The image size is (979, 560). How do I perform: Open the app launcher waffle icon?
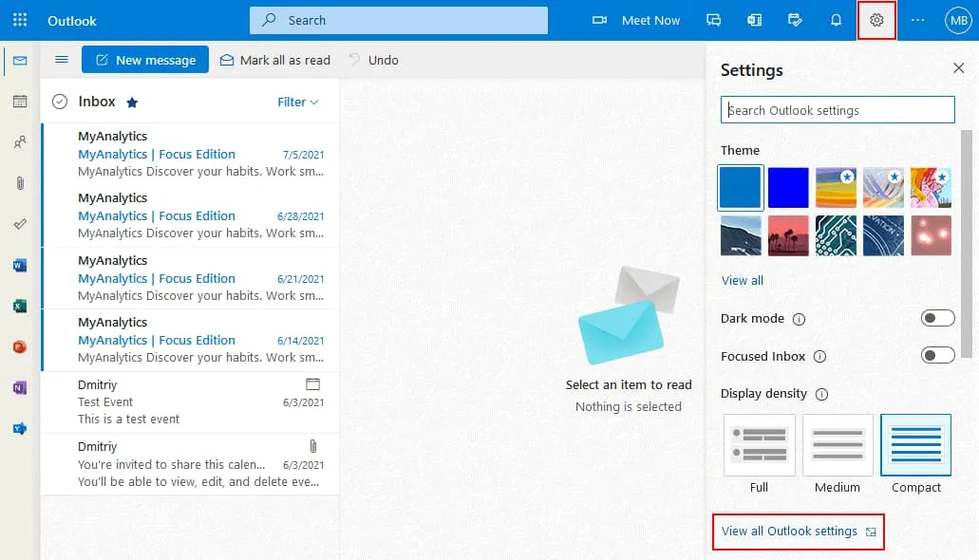(20, 20)
